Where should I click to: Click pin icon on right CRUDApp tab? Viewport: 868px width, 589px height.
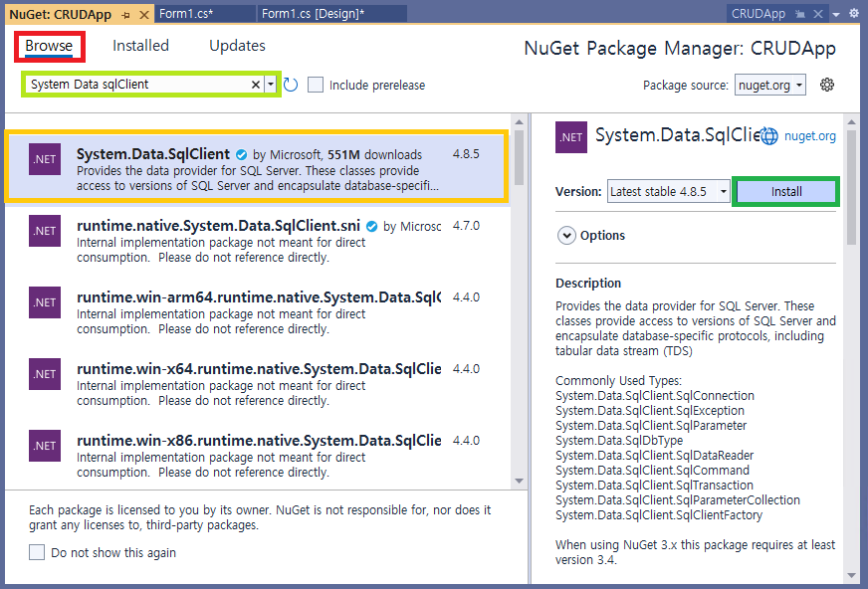point(800,14)
